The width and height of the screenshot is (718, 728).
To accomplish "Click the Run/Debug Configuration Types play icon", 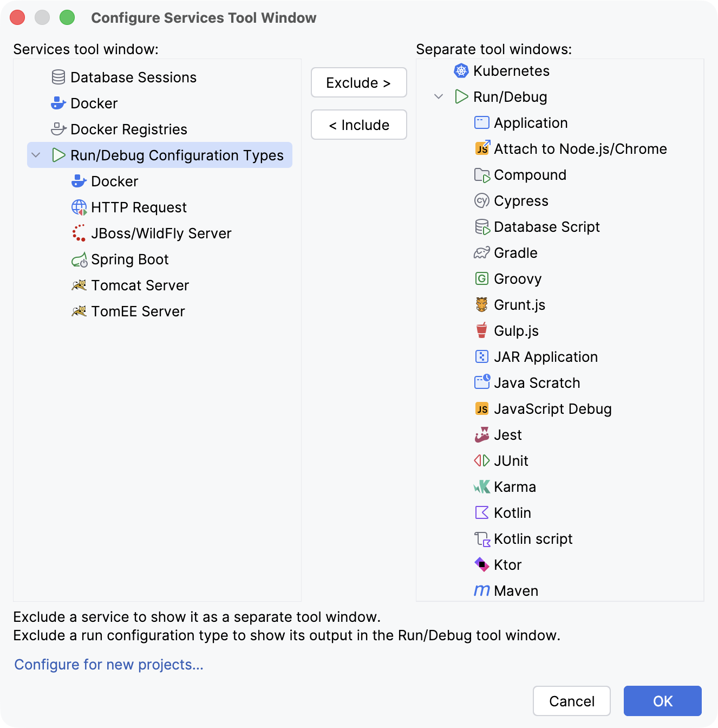I will point(58,155).
